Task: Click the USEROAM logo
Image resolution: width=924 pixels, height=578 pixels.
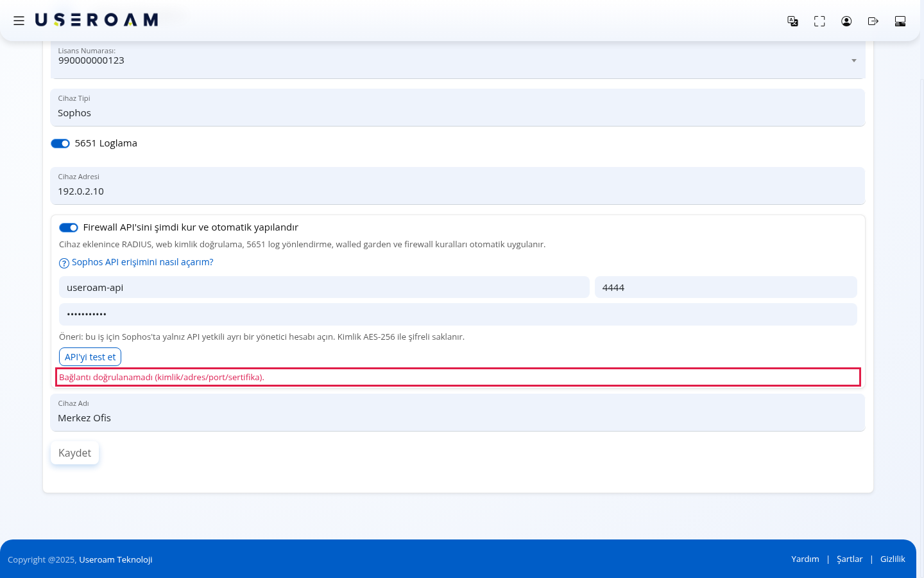Action: pyautogui.click(x=96, y=20)
